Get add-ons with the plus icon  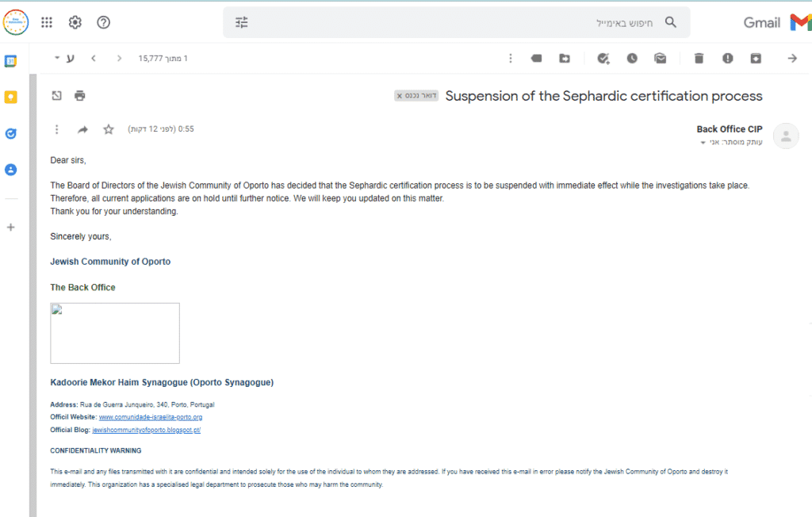click(11, 228)
